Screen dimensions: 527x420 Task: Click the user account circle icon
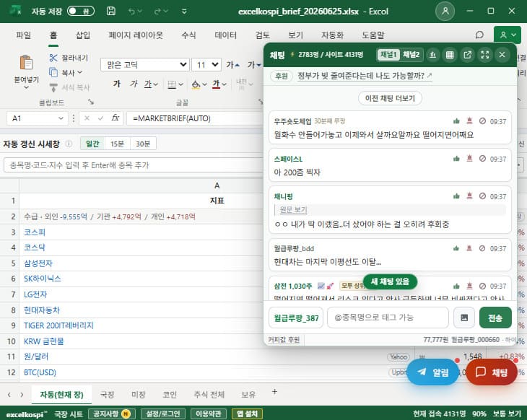(x=445, y=11)
